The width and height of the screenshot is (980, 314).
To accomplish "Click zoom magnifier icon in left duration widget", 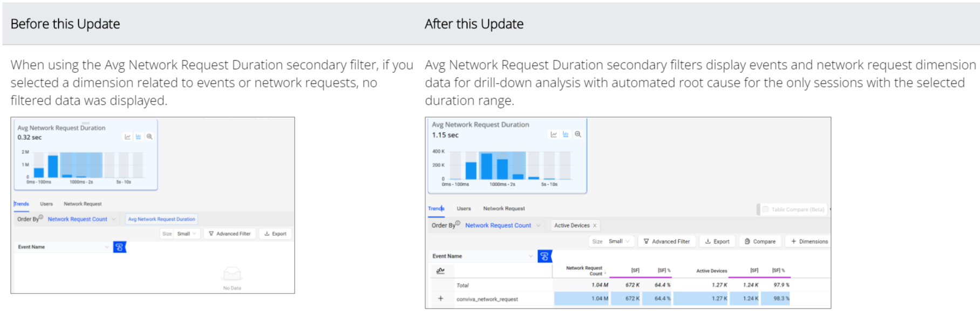I will coord(149,137).
